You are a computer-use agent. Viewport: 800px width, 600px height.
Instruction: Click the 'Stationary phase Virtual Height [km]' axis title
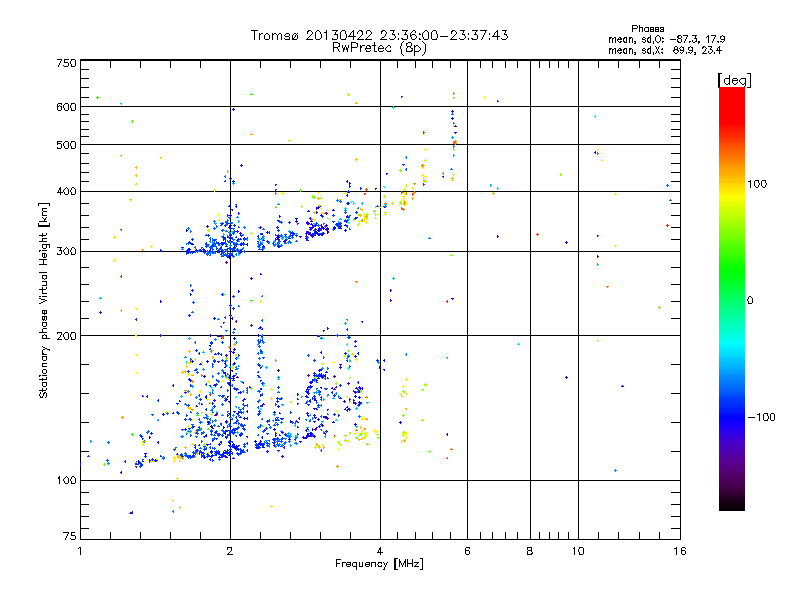[43, 300]
